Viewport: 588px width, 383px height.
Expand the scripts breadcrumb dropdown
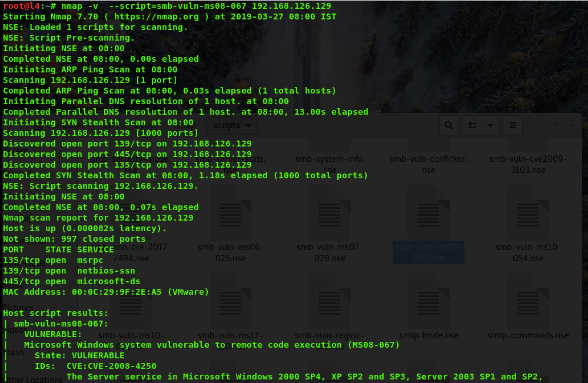point(248,125)
